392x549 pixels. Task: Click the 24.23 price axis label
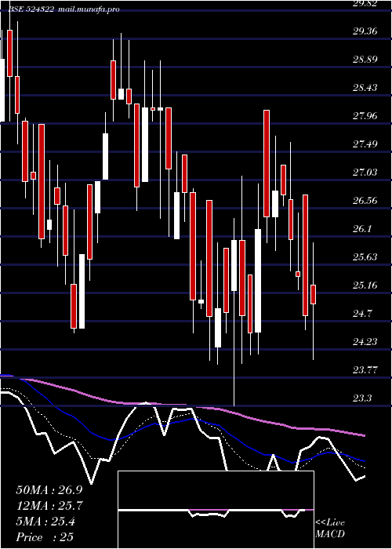[x=365, y=341]
